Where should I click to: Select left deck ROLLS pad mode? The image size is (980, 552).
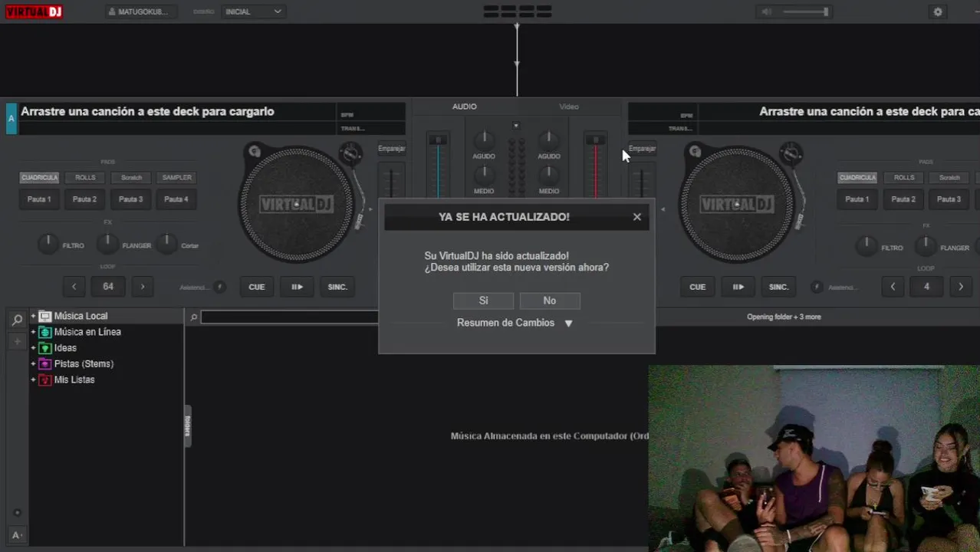(x=85, y=177)
